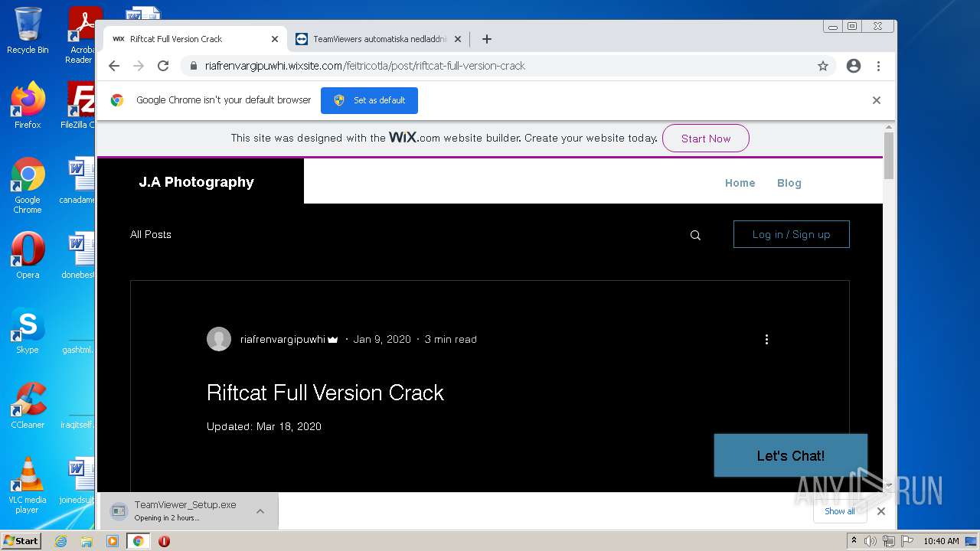Open the Chrome profile avatar icon
This screenshot has height=551, width=980.
[x=854, y=66]
